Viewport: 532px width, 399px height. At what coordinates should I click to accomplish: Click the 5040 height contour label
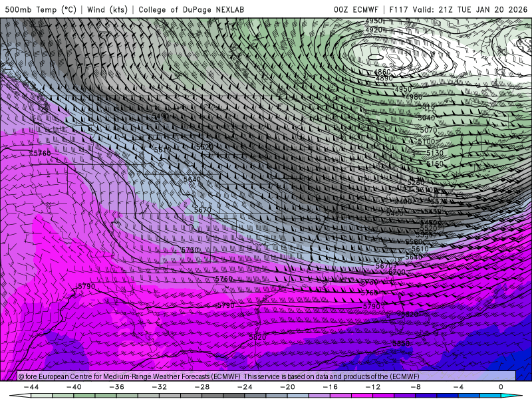(x=426, y=118)
